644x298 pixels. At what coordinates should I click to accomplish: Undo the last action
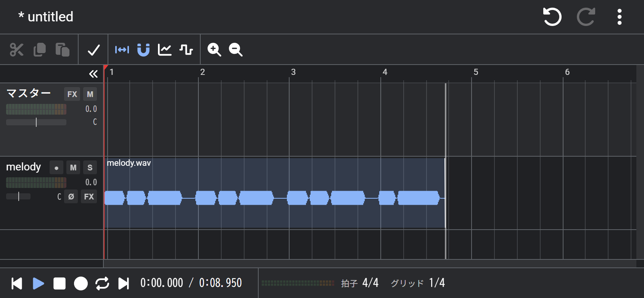552,17
